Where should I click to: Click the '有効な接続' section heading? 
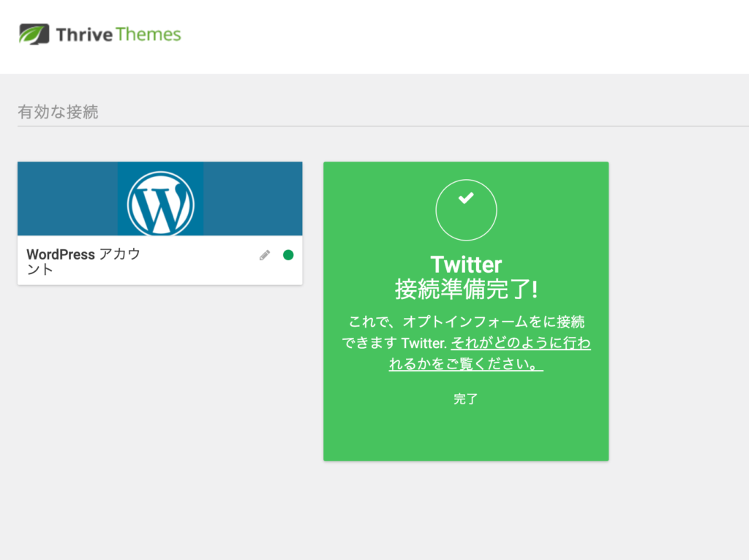coord(58,112)
